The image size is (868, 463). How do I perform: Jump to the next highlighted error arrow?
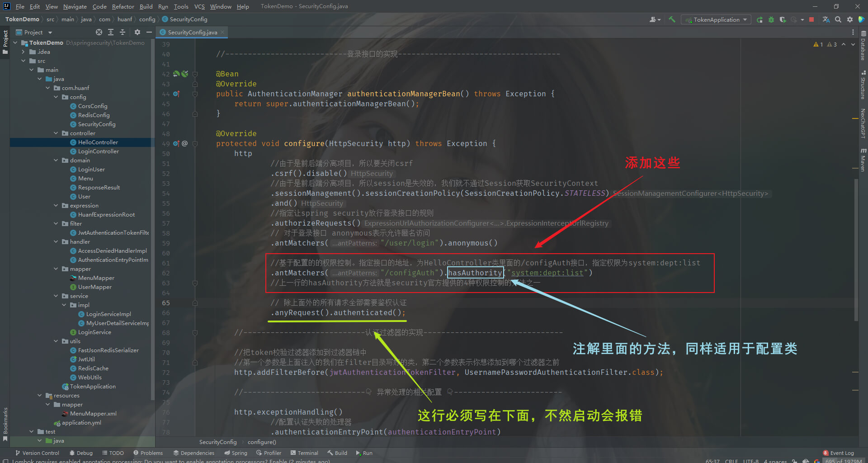point(853,44)
